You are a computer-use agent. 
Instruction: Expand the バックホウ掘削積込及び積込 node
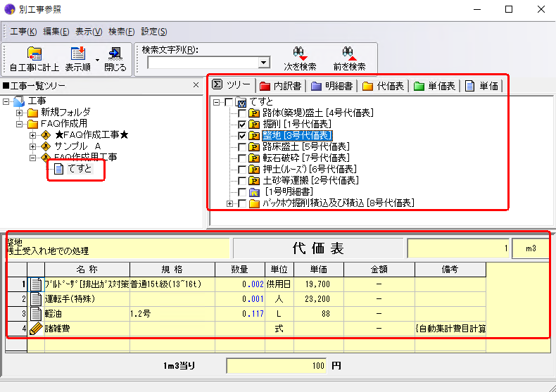230,203
